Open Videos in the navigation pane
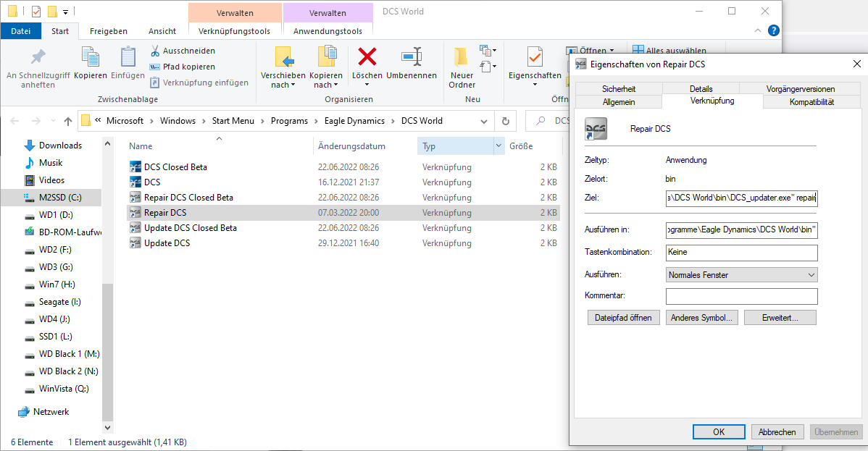 pos(52,180)
